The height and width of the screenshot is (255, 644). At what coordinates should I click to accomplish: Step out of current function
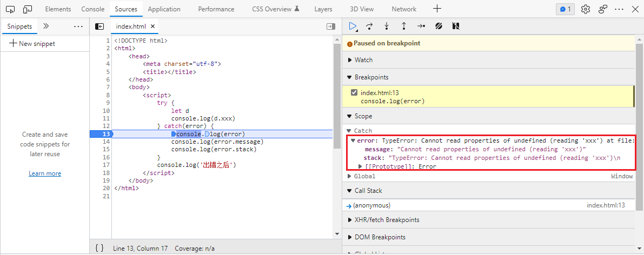pyautogui.click(x=404, y=26)
